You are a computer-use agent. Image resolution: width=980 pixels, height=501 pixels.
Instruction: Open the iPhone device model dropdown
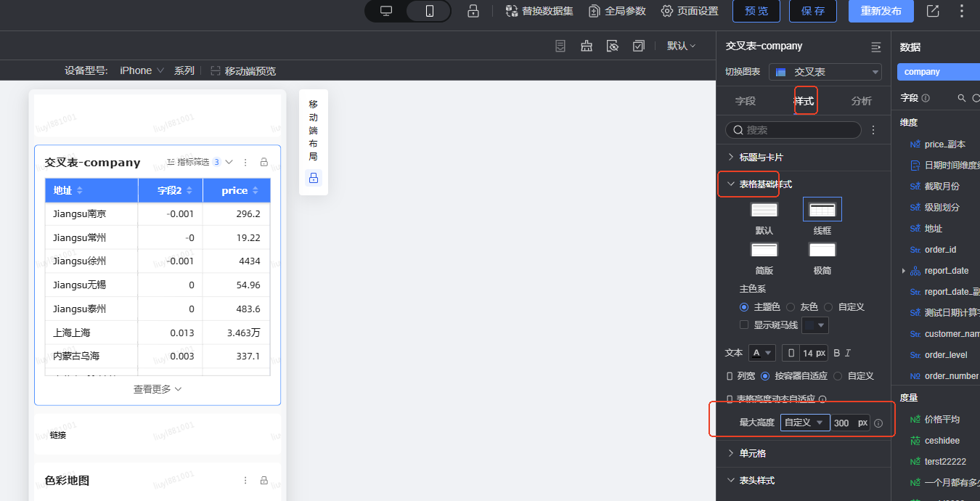(x=142, y=70)
